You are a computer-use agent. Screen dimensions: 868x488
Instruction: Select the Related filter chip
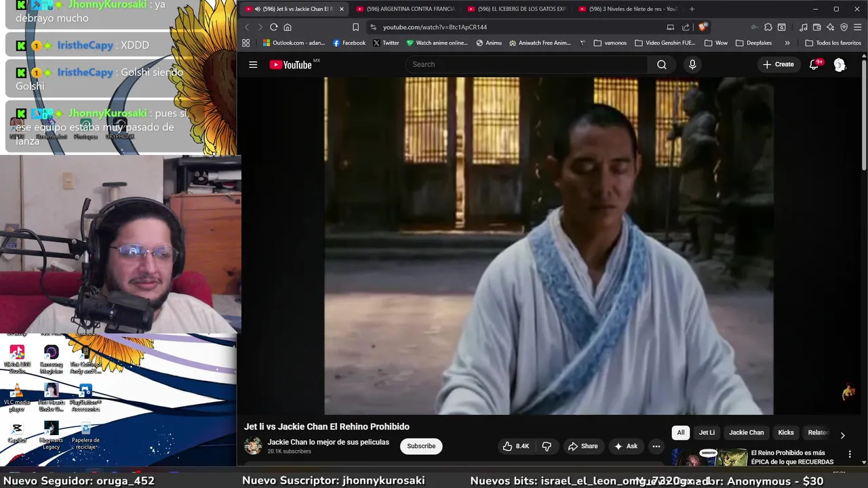tap(818, 432)
